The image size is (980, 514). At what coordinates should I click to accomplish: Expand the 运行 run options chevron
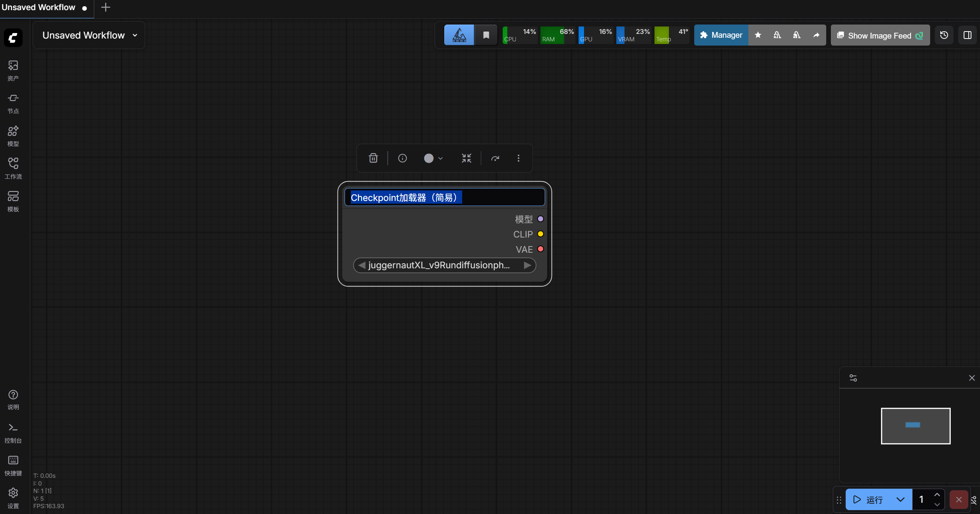tap(900, 500)
